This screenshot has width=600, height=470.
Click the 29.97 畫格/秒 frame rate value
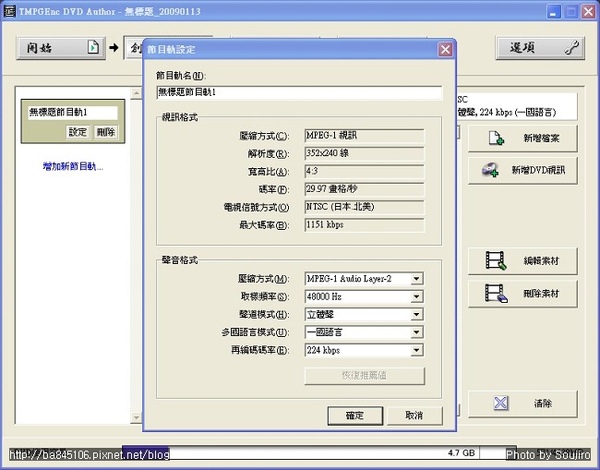(x=364, y=189)
